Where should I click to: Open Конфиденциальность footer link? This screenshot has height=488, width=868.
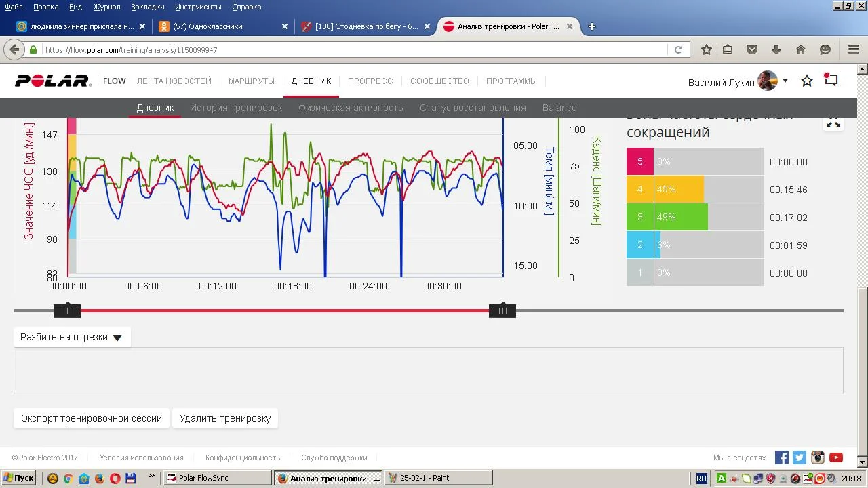(243, 457)
